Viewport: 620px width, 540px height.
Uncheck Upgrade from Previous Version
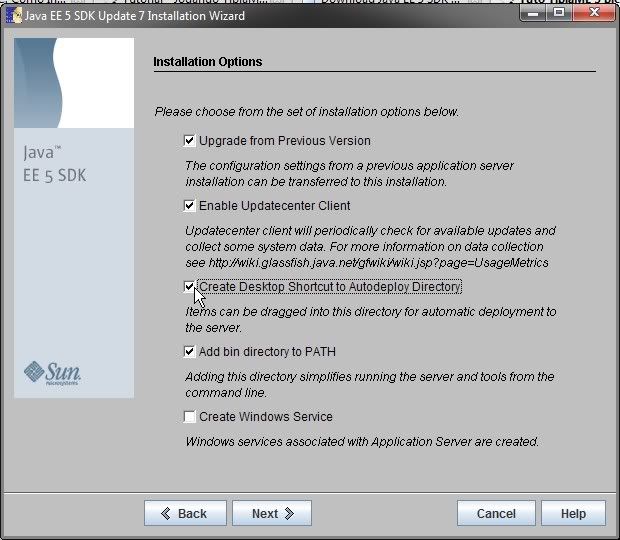click(190, 141)
